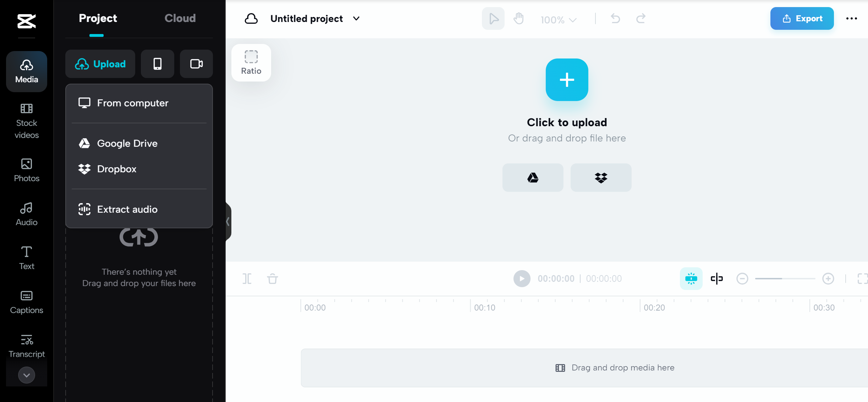The width and height of the screenshot is (868, 402).
Task: Open the 100% zoom level dropdown
Action: tap(558, 19)
